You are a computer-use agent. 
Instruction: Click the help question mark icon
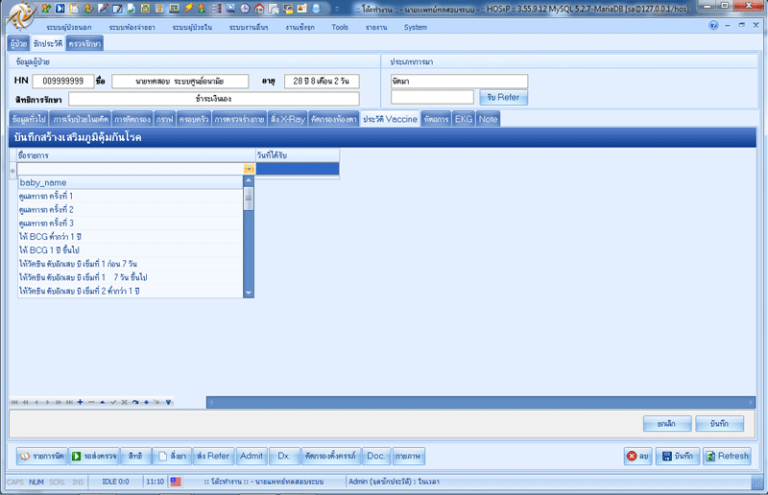coord(714,25)
